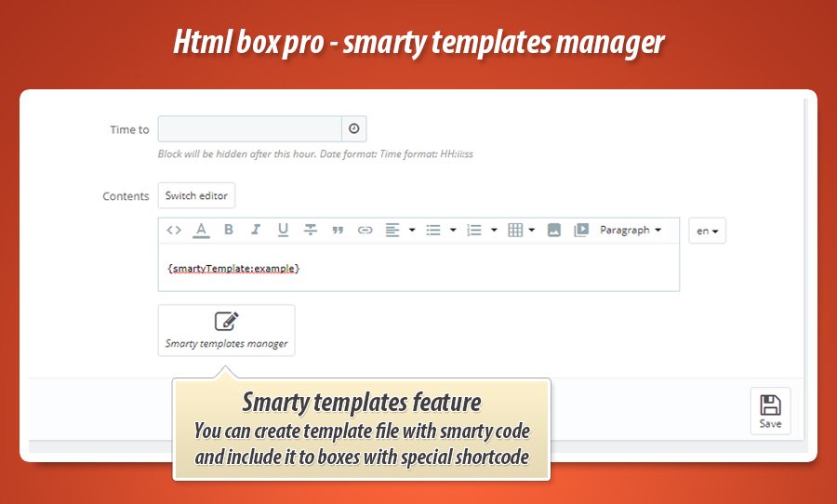Open alignment options dropdown arrow
This screenshot has width=837, height=504.
412,230
